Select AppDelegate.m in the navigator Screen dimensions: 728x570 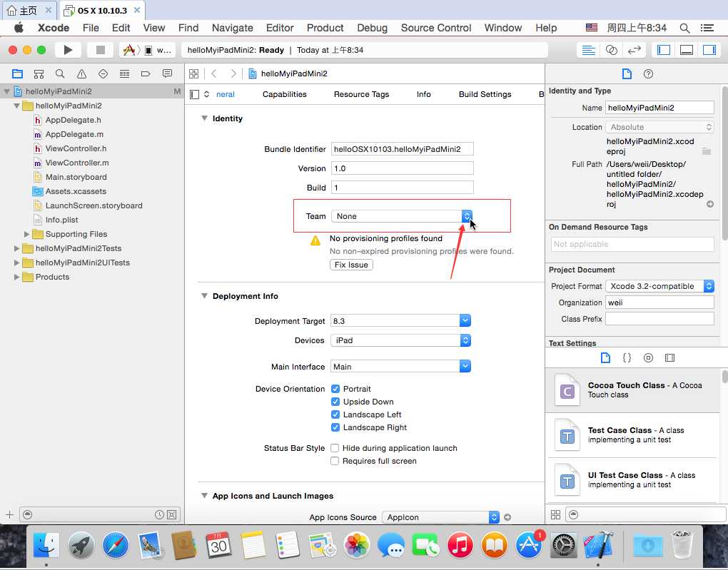pos(74,134)
